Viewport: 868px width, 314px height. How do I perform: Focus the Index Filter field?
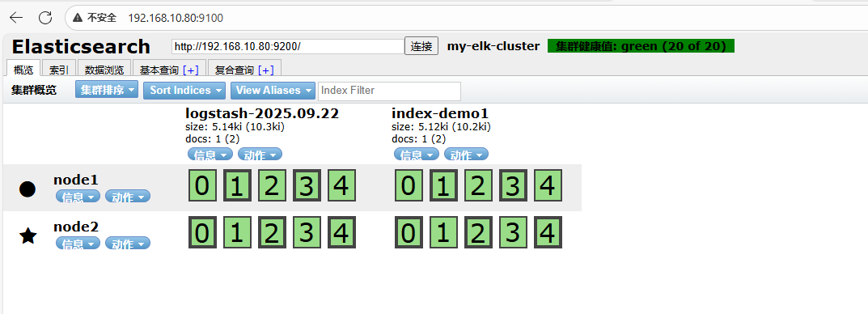tap(389, 91)
